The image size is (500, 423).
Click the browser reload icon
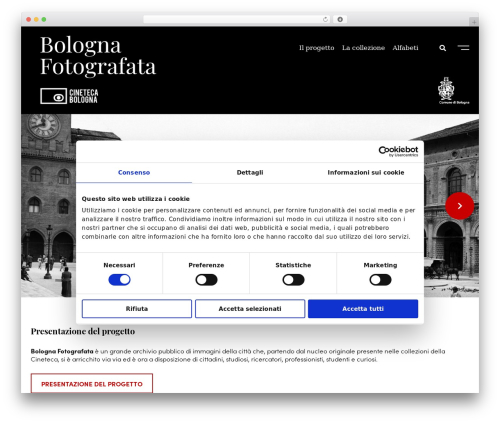tap(325, 20)
